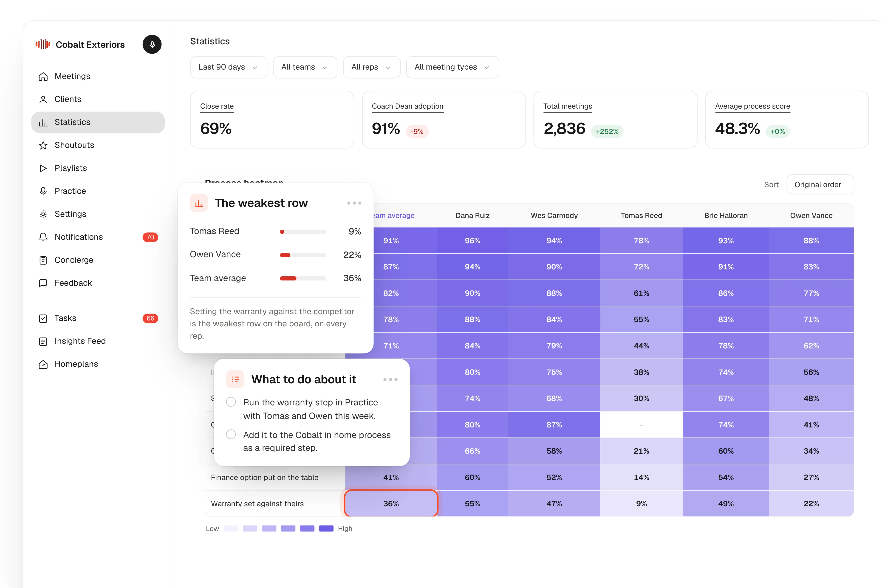Click the Tasks 66 badge
The width and height of the screenshot is (882, 588).
tap(150, 318)
